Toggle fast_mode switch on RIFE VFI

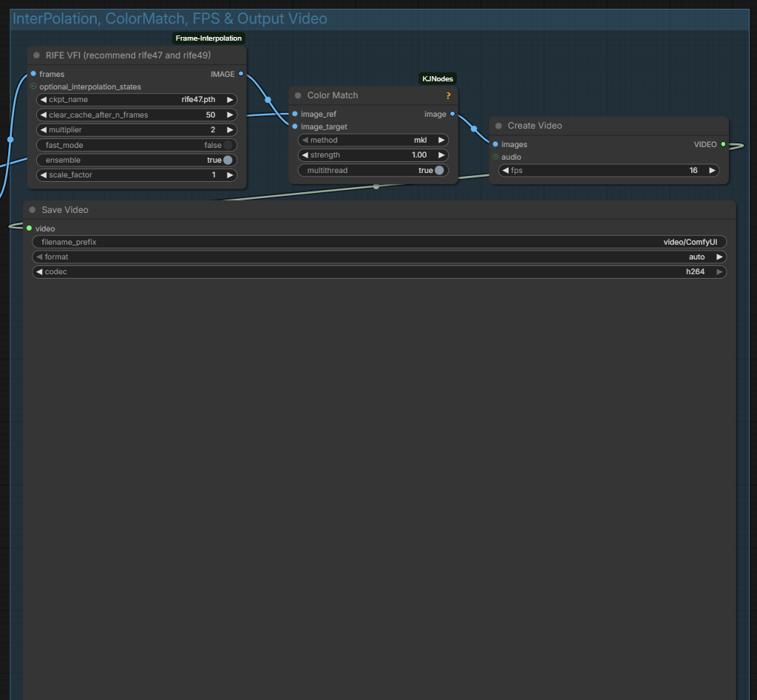pos(228,145)
